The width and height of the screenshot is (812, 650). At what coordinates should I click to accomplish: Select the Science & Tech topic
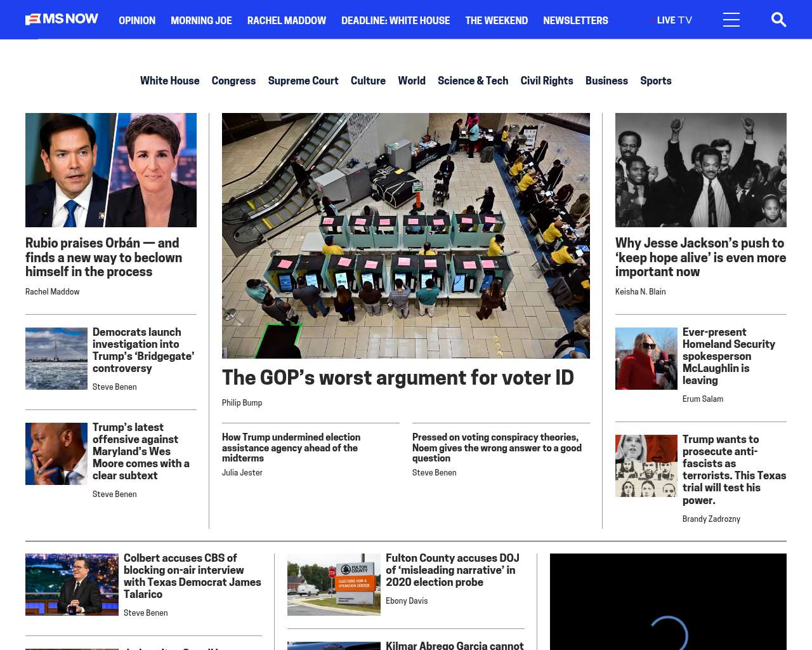[473, 81]
